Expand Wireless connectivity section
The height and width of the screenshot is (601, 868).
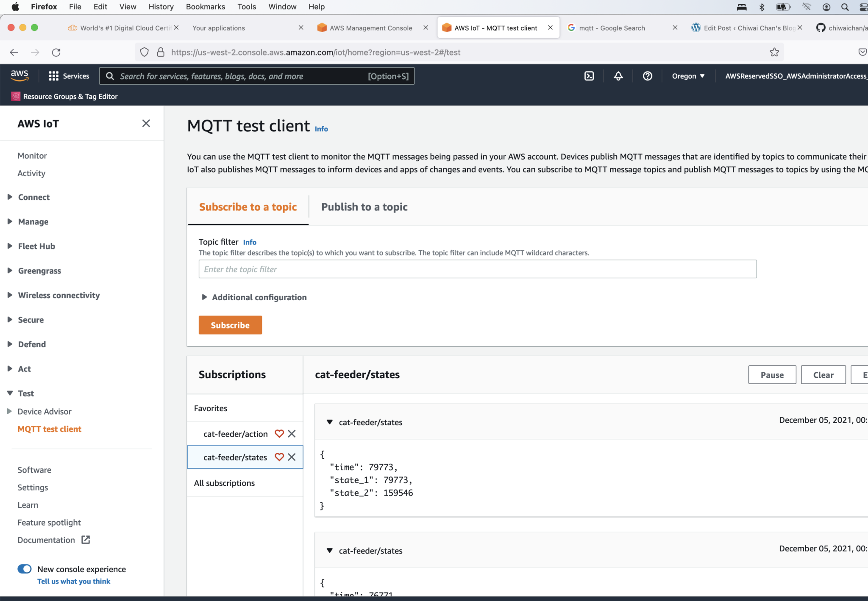(10, 295)
